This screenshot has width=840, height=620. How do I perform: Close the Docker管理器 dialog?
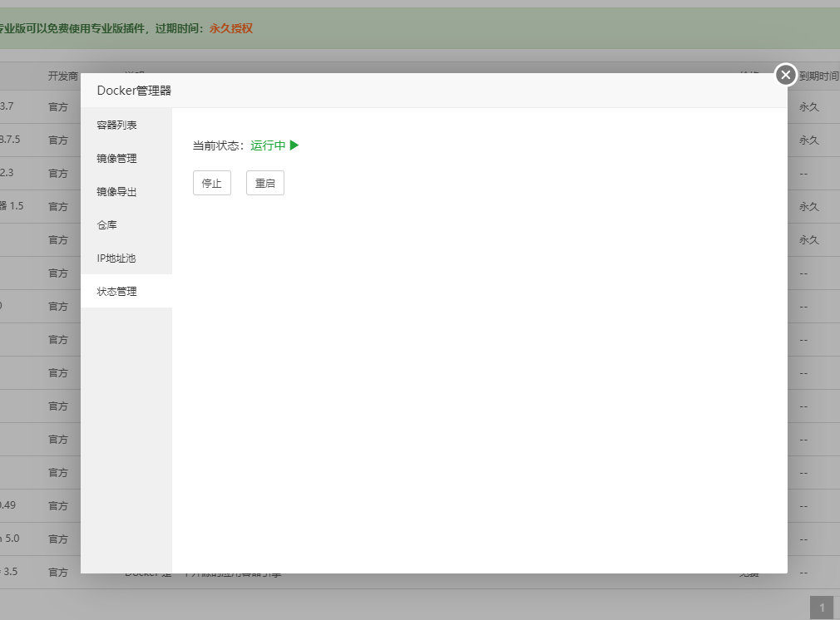pos(786,75)
